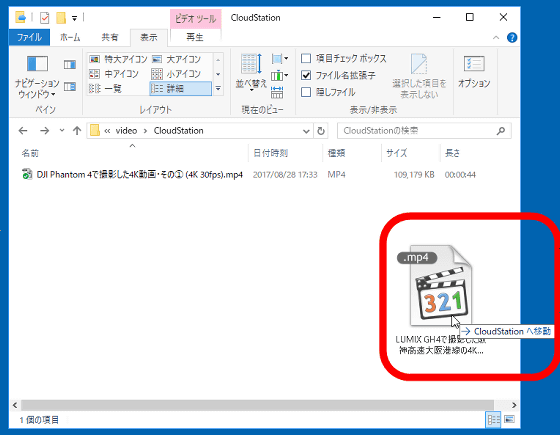560x435 pixels.
Task: Open the blue help icon
Action: click(x=512, y=38)
